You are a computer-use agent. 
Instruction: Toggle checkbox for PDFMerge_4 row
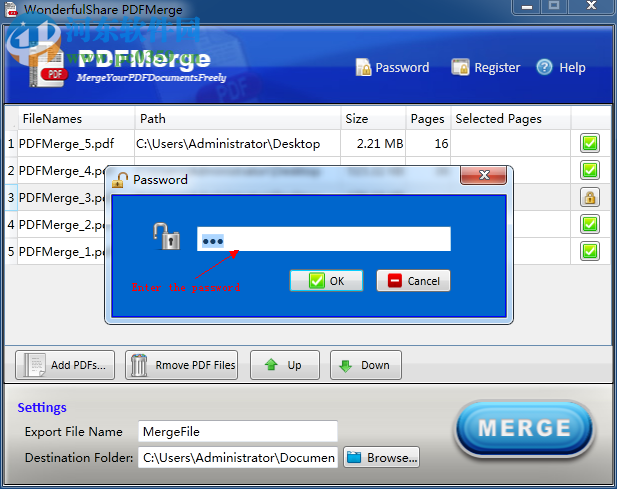point(589,170)
